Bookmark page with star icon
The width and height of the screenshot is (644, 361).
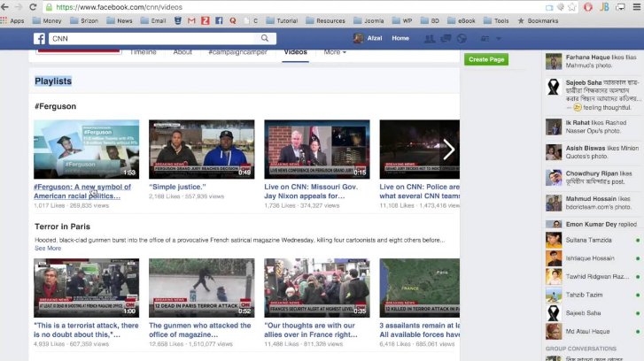572,7
